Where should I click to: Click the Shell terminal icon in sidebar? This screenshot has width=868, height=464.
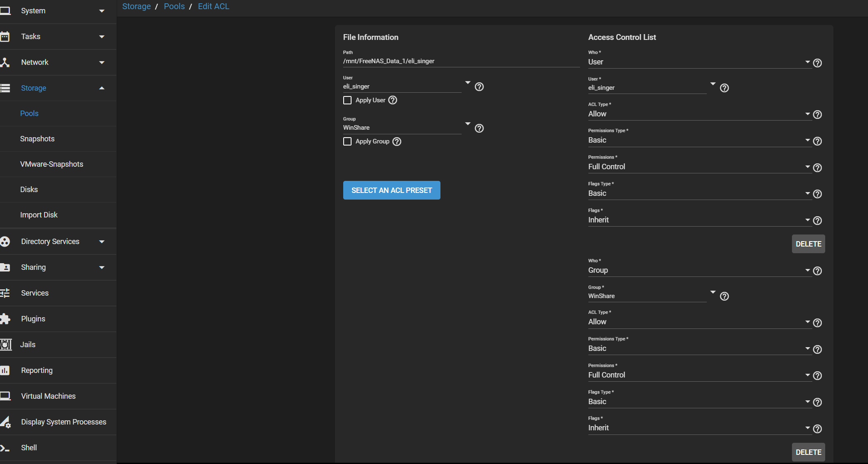[5, 448]
